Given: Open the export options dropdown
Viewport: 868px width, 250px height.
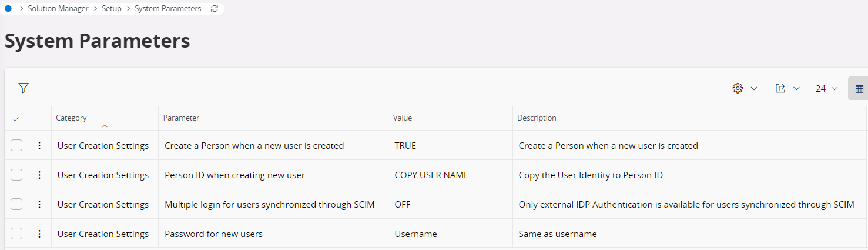Looking at the screenshot, I should pos(787,89).
